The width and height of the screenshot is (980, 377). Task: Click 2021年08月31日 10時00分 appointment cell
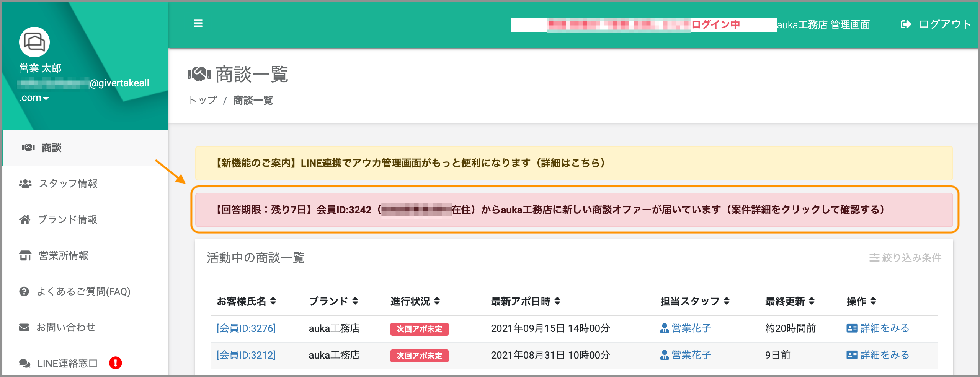[x=550, y=355]
